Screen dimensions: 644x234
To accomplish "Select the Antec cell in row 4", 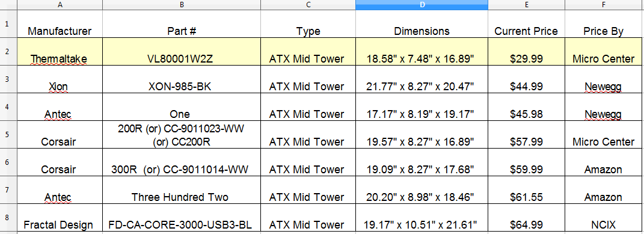I will pyautogui.click(x=60, y=107).
